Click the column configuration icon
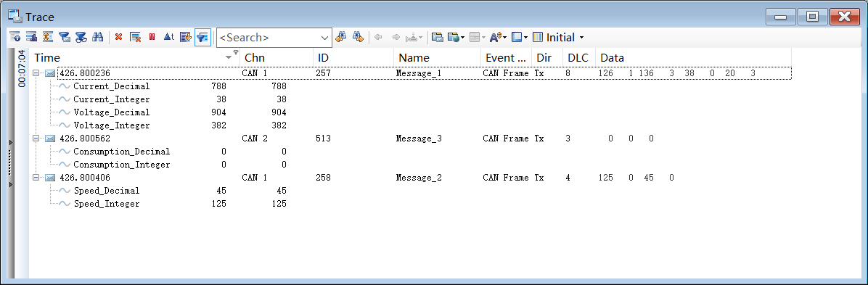This screenshot has width=868, height=285. 538,37
